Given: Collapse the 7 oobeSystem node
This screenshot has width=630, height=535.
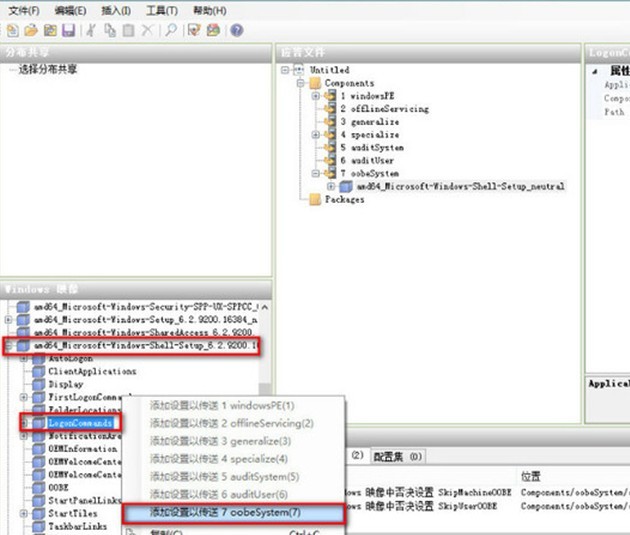Looking at the screenshot, I should coord(316,173).
